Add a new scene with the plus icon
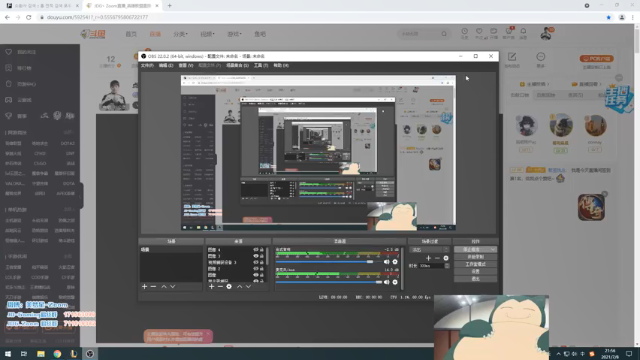 [144, 287]
